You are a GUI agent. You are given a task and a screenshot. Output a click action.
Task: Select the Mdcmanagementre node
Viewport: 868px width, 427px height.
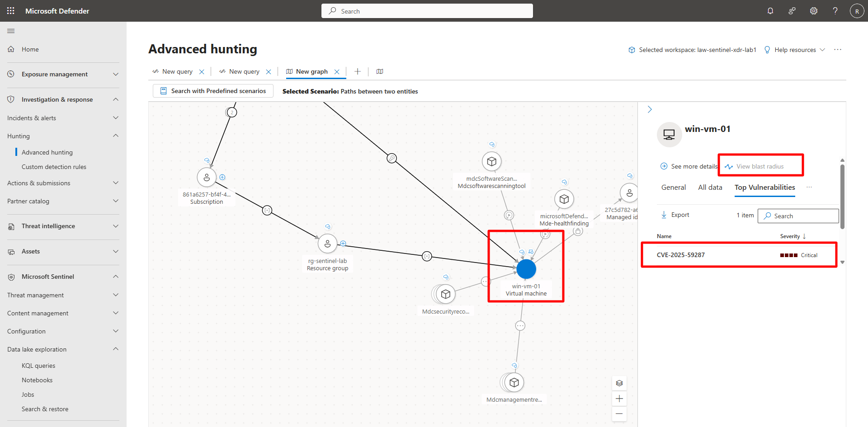coord(514,383)
